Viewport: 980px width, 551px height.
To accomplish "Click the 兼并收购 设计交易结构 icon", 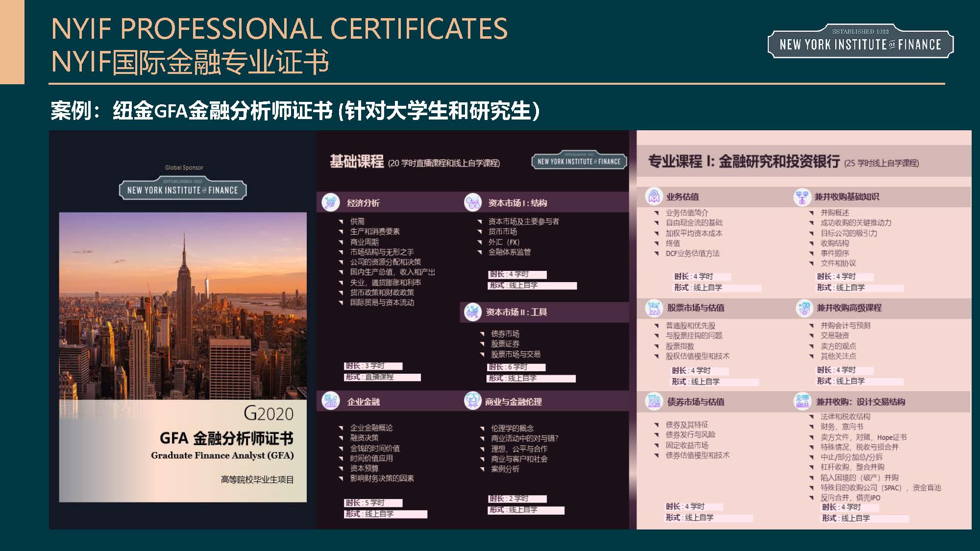I will point(802,401).
